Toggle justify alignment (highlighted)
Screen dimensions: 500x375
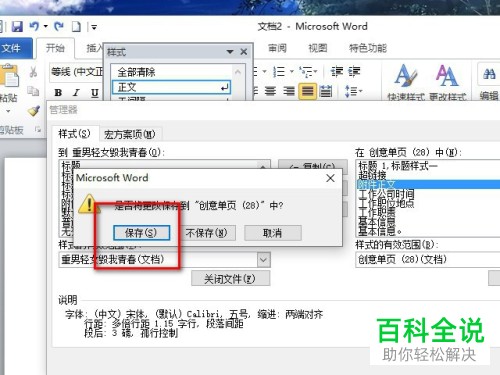click(x=307, y=91)
